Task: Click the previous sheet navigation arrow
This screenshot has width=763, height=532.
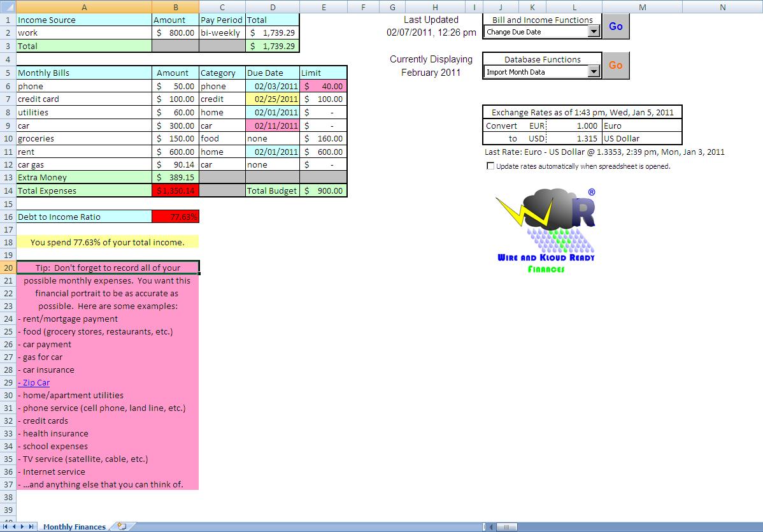Action: click(15, 527)
